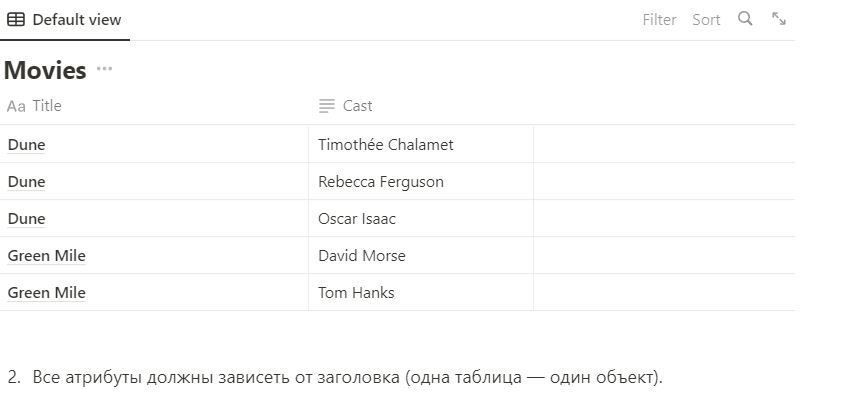Open the Sort option
Viewport: 863px width, 403px height.
coord(706,19)
